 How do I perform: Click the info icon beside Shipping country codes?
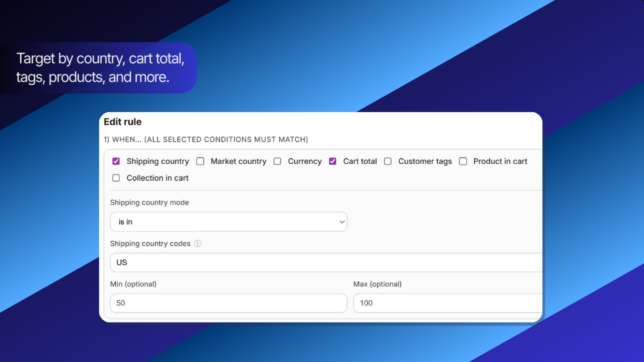pyautogui.click(x=198, y=243)
